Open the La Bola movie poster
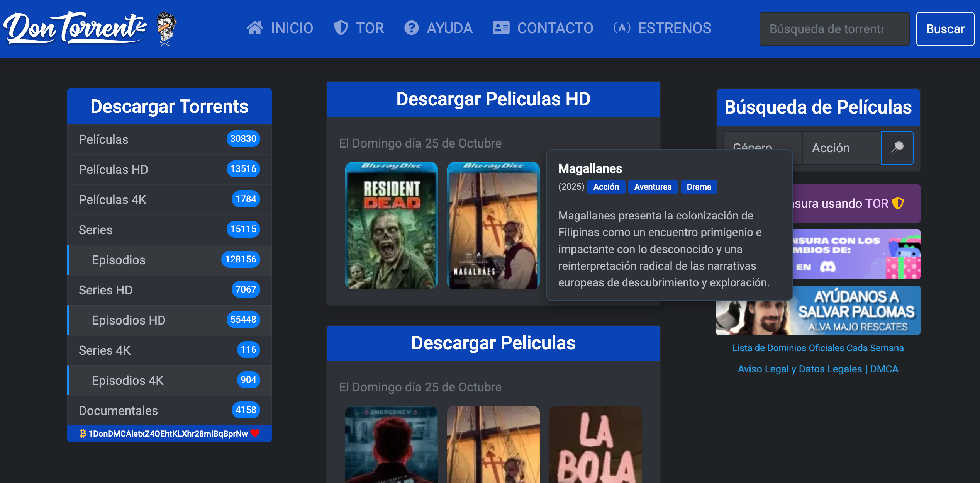The width and height of the screenshot is (980, 483). [595, 444]
